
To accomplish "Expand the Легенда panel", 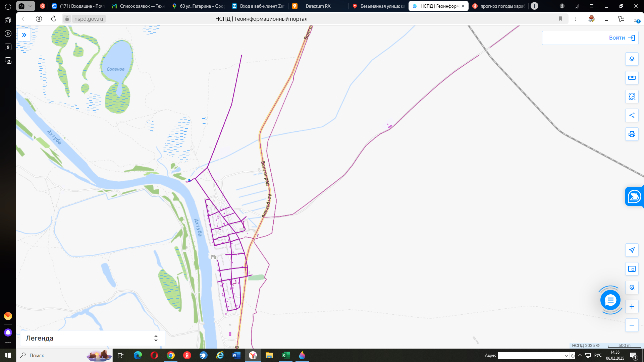I will [x=156, y=338].
